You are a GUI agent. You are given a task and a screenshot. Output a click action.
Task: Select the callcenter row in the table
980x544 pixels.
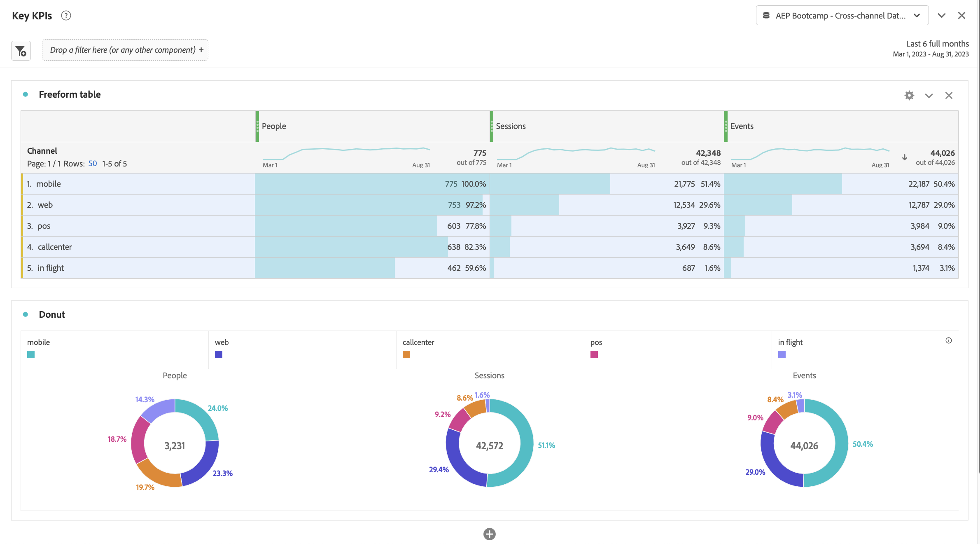click(490, 247)
